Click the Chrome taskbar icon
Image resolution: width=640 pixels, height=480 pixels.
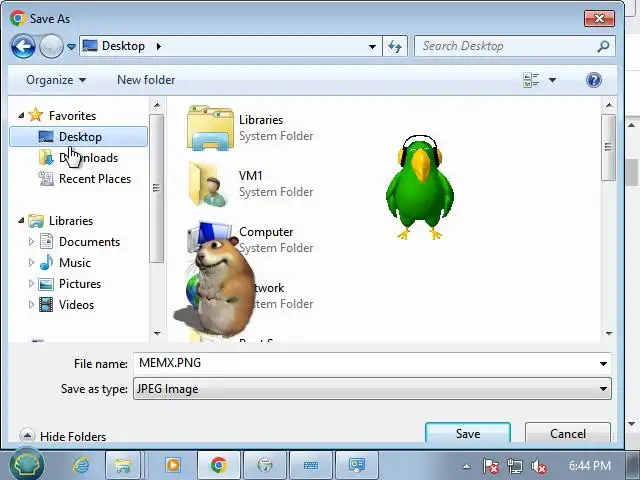pyautogui.click(x=219, y=465)
